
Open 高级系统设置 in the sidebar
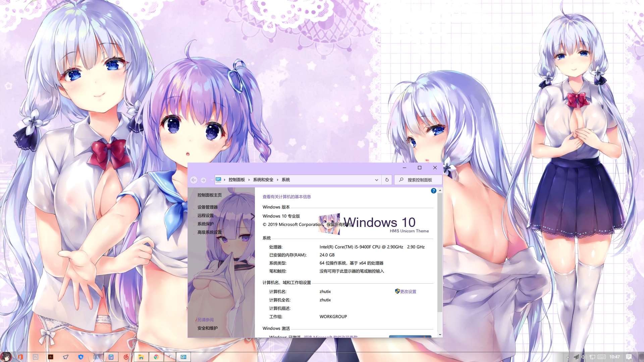point(209,232)
